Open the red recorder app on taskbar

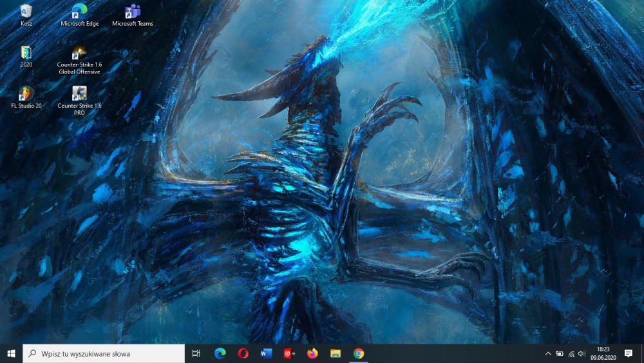[x=289, y=353]
